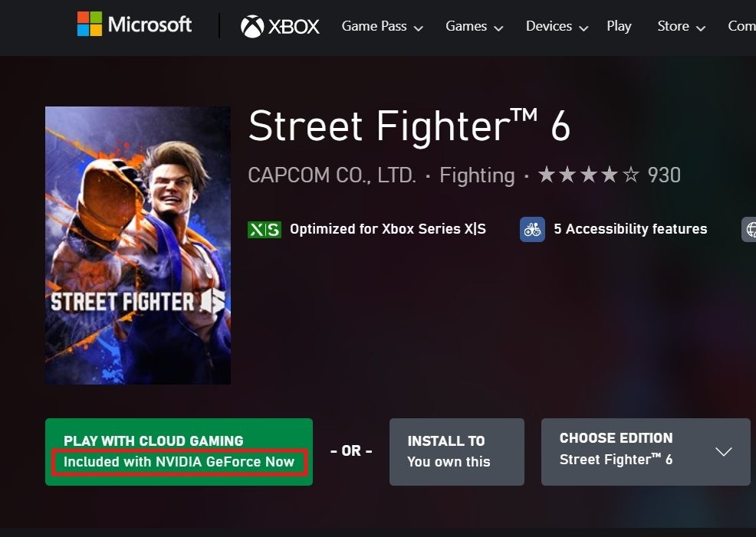Go to Xbox home via Xbox logo

tap(280, 27)
